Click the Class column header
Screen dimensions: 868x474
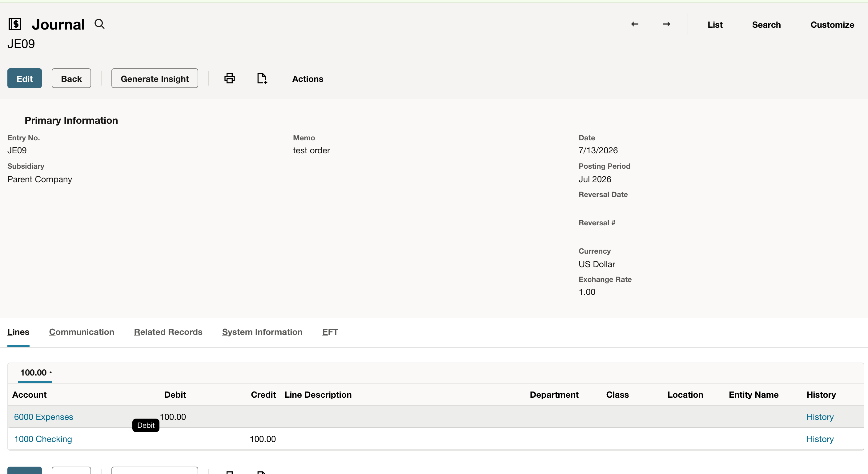tap(617, 395)
